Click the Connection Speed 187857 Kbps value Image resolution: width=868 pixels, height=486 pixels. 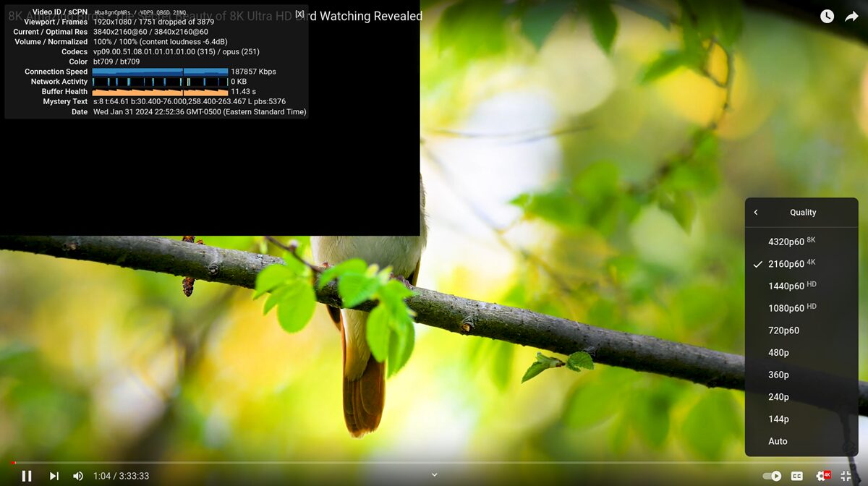click(x=253, y=72)
